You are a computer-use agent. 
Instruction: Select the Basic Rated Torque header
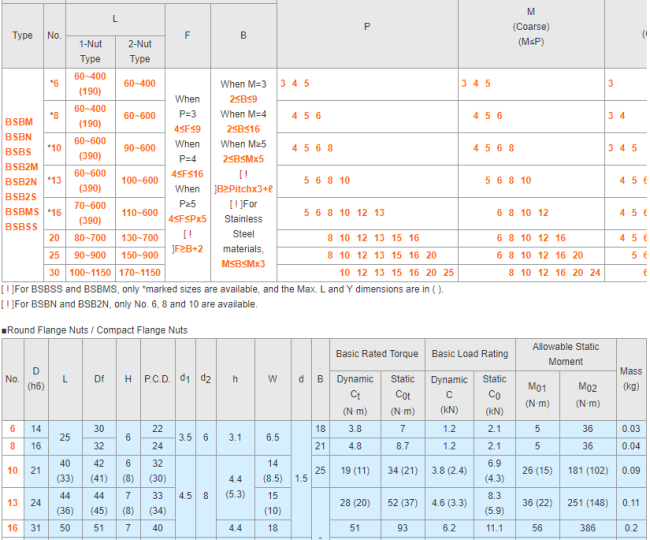tap(376, 354)
